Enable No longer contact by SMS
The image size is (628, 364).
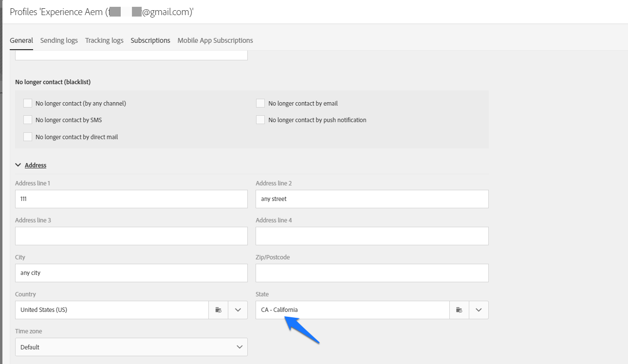pyautogui.click(x=28, y=119)
